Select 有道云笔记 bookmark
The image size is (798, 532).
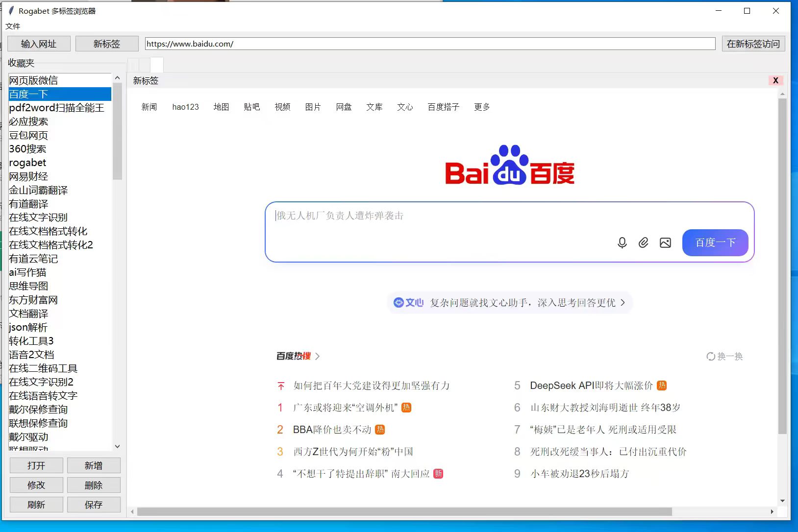pos(60,259)
